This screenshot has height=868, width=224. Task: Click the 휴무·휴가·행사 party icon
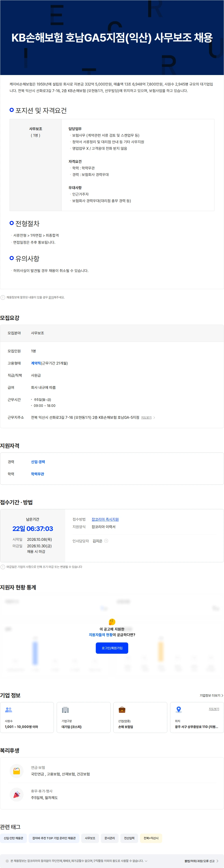[x=17, y=795]
